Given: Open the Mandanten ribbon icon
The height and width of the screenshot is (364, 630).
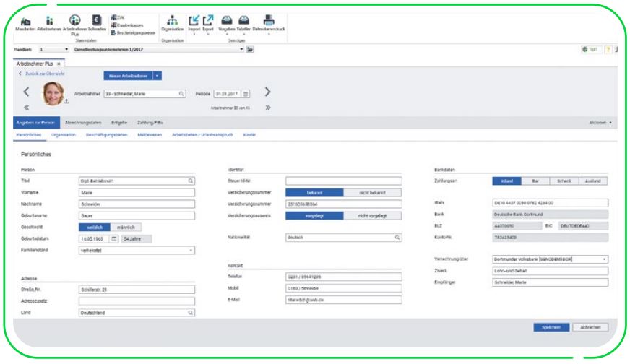Looking at the screenshot, I should click(25, 21).
